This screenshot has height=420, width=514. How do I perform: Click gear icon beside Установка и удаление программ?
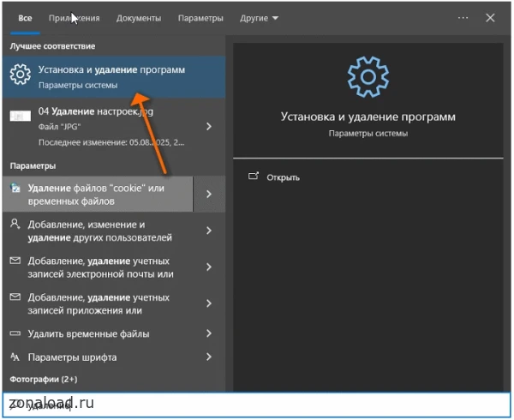pos(21,74)
